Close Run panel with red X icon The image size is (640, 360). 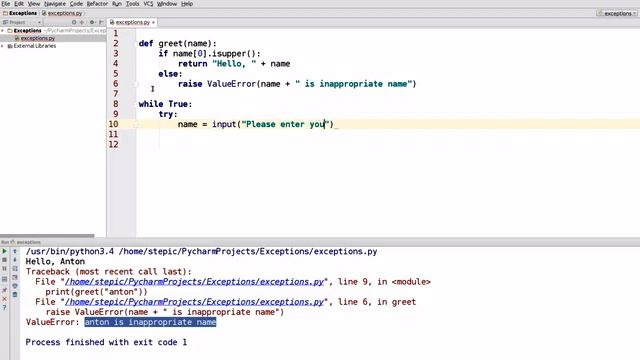pyautogui.click(x=4, y=299)
